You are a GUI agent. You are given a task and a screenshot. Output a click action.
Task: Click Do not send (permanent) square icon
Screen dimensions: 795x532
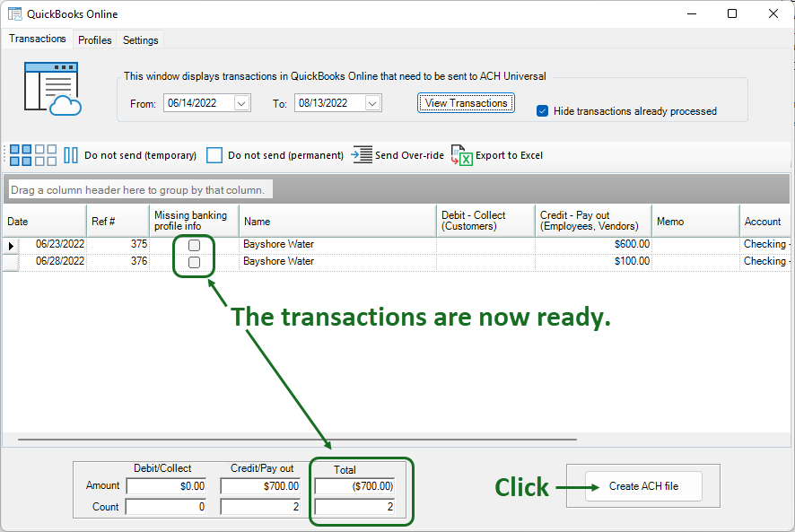pyautogui.click(x=214, y=155)
